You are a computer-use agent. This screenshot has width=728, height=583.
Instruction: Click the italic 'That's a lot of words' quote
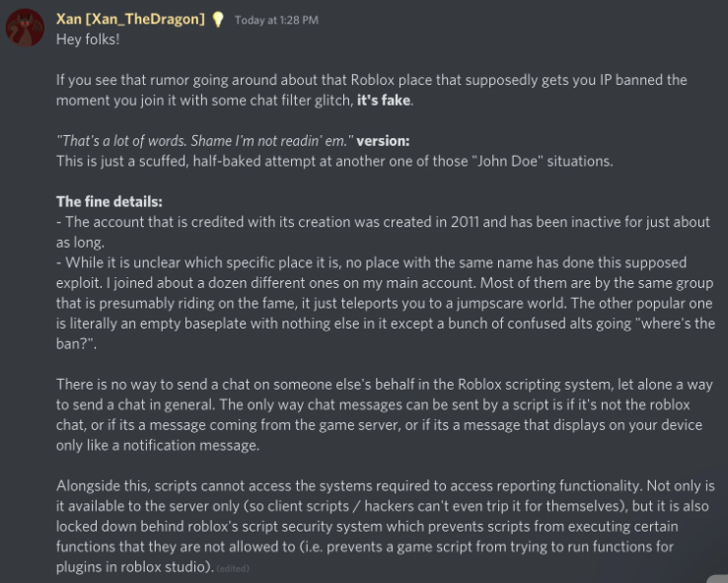coord(205,141)
